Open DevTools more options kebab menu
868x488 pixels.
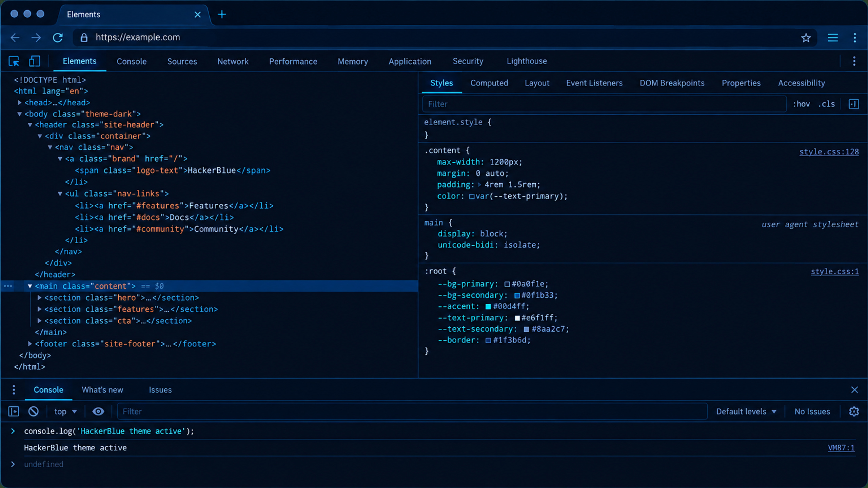tap(854, 61)
